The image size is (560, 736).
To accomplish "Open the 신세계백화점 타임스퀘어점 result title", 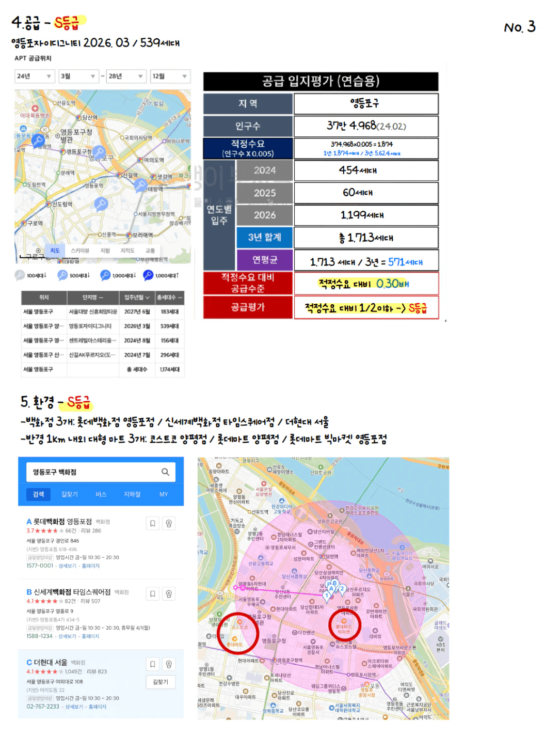I will [x=72, y=592].
